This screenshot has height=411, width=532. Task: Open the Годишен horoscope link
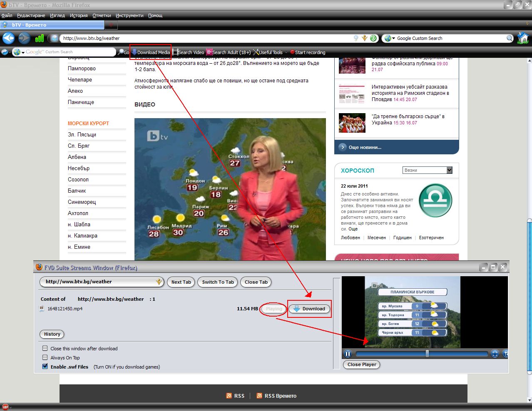pos(403,238)
